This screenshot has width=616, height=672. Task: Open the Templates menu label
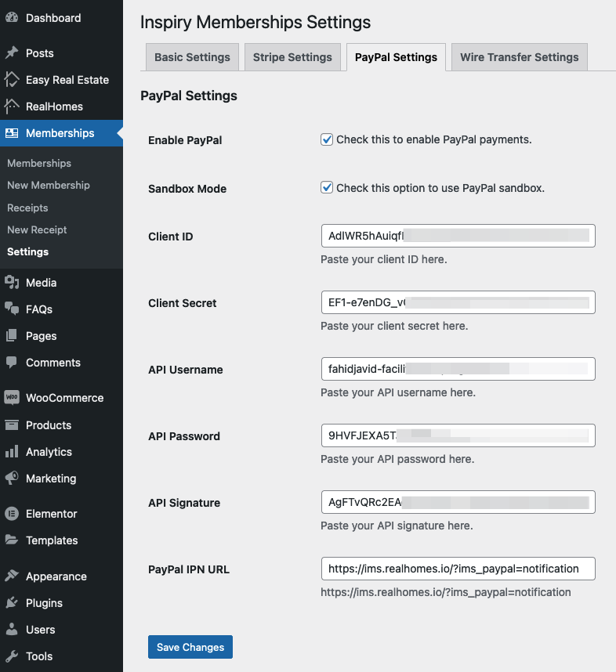[x=52, y=540]
